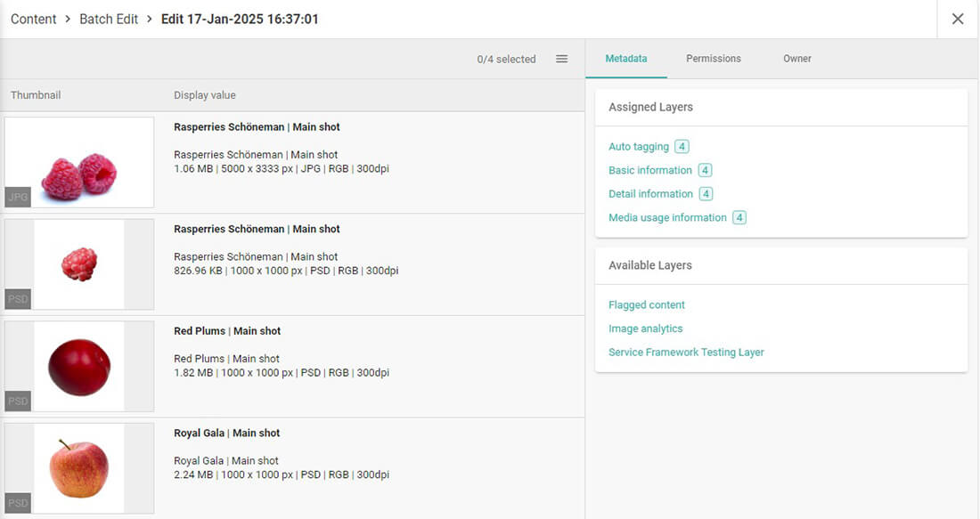
Task: Add the Image analytics layer
Action: (x=645, y=328)
